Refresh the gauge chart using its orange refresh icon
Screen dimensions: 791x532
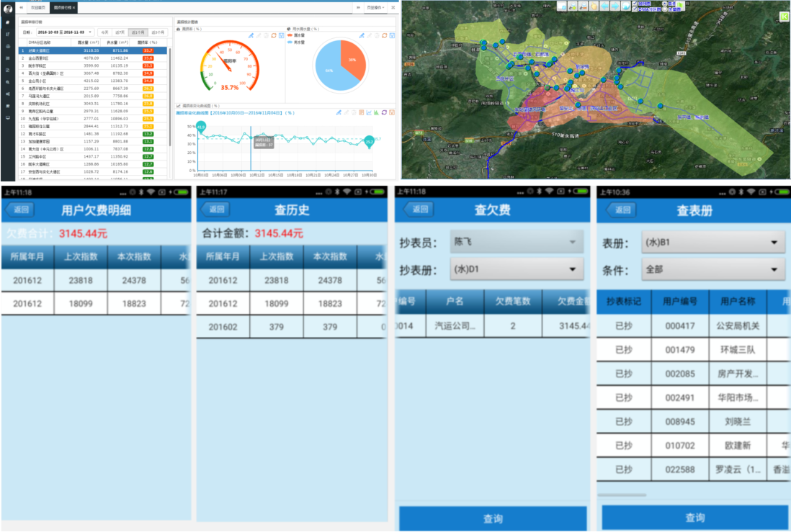pyautogui.click(x=273, y=35)
